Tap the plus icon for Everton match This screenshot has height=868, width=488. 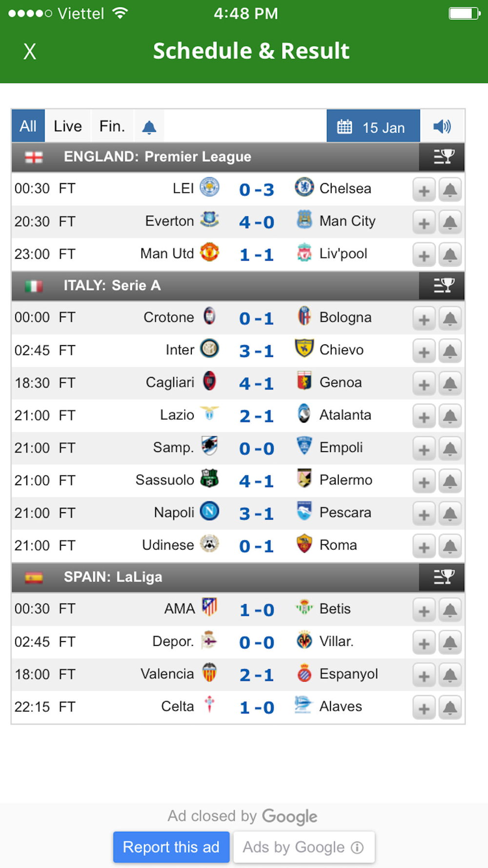424,223
